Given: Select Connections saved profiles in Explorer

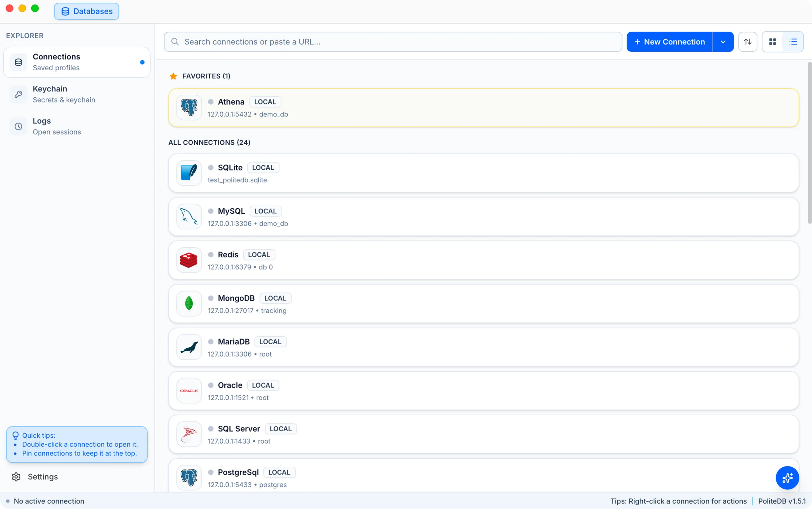Looking at the screenshot, I should point(77,62).
